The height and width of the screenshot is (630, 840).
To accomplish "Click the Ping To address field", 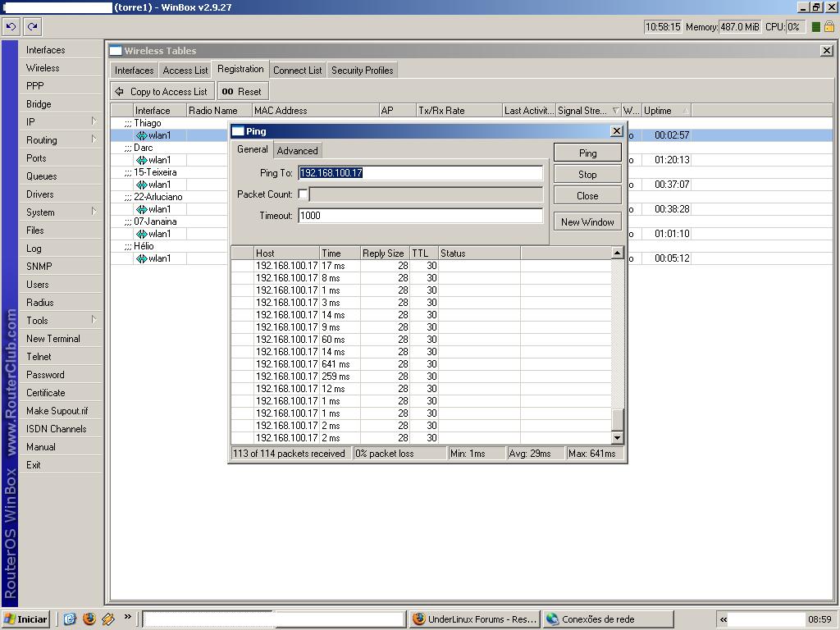I will click(421, 173).
